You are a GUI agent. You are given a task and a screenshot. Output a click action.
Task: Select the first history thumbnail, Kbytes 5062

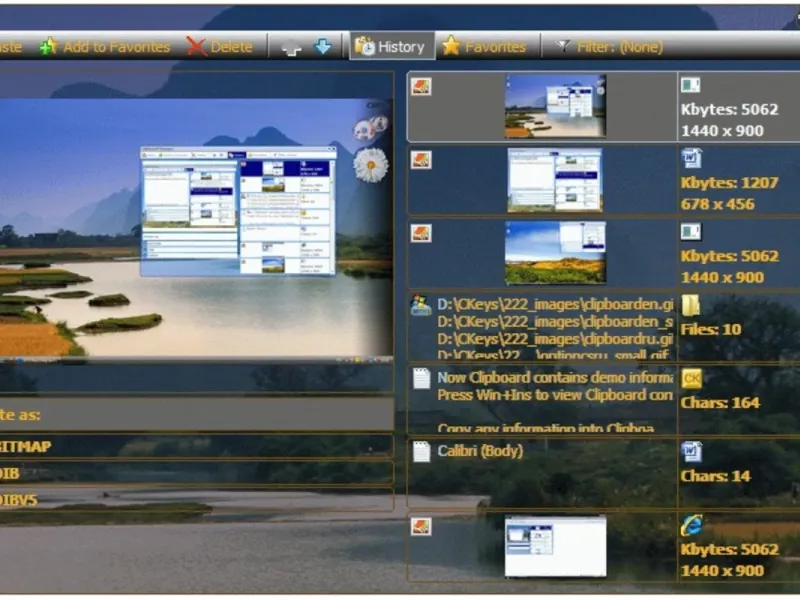coord(555,106)
